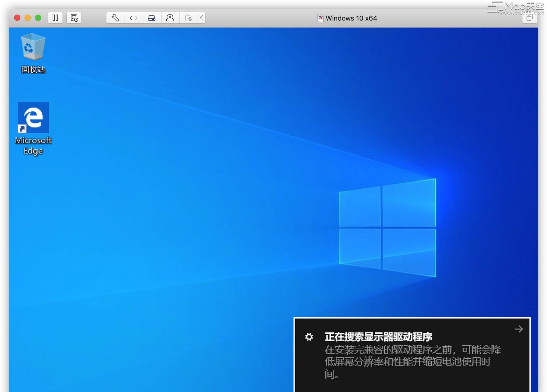Click the Windows 10 x64 window title
Screen dimensions: 547x392
(x=351, y=18)
